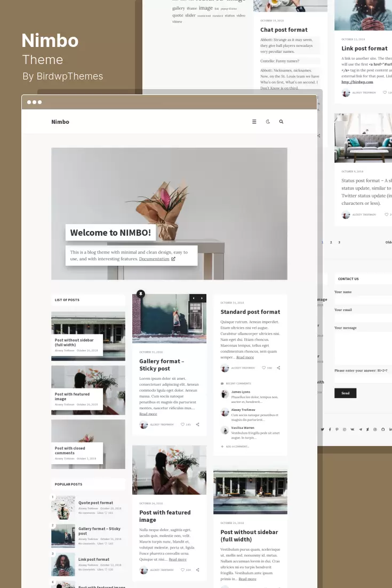Open the Documentation link in the hero
392x588 pixels.
(x=154, y=259)
